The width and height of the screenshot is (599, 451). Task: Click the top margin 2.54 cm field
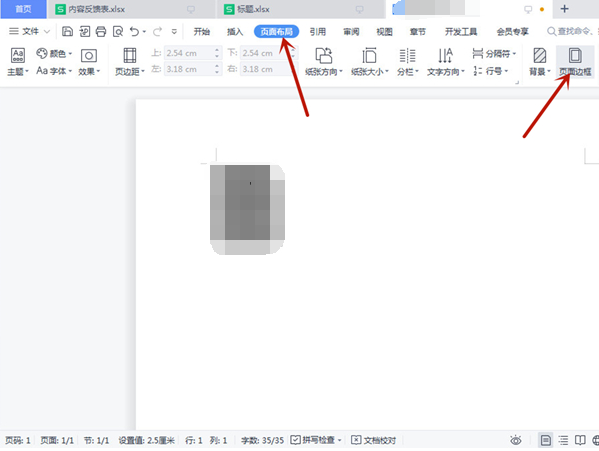(193, 53)
